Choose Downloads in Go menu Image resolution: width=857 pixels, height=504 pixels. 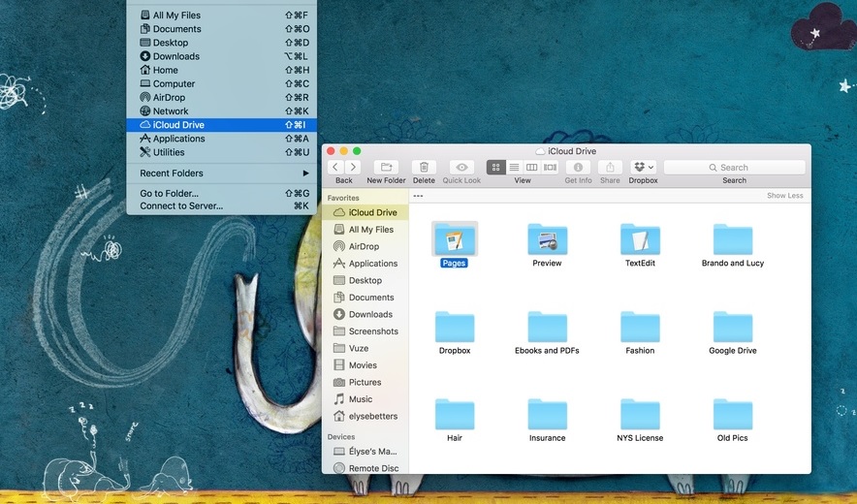221,56
